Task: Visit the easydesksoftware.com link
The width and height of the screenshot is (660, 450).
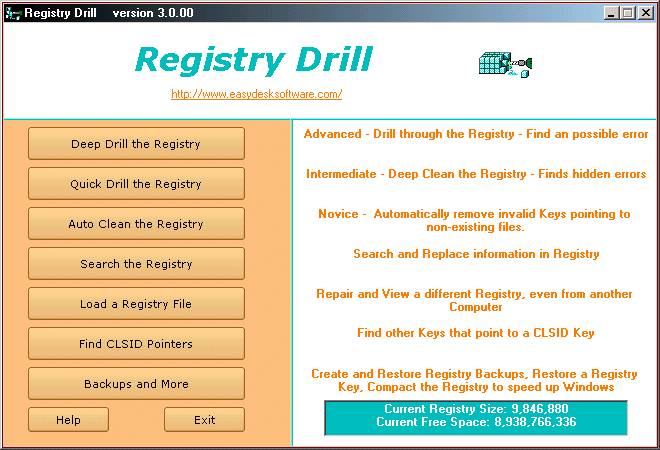Action: pos(257,94)
